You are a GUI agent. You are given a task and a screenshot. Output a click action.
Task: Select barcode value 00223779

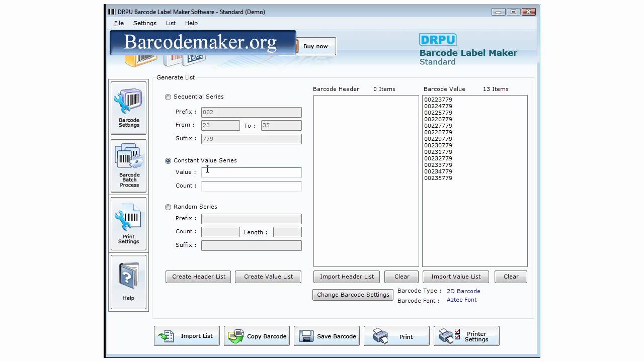(x=438, y=100)
